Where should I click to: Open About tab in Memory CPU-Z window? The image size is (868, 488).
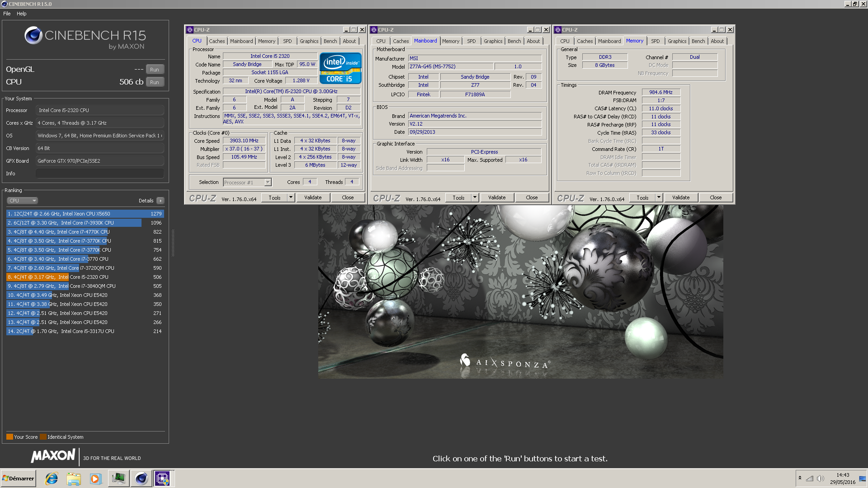pyautogui.click(x=717, y=41)
